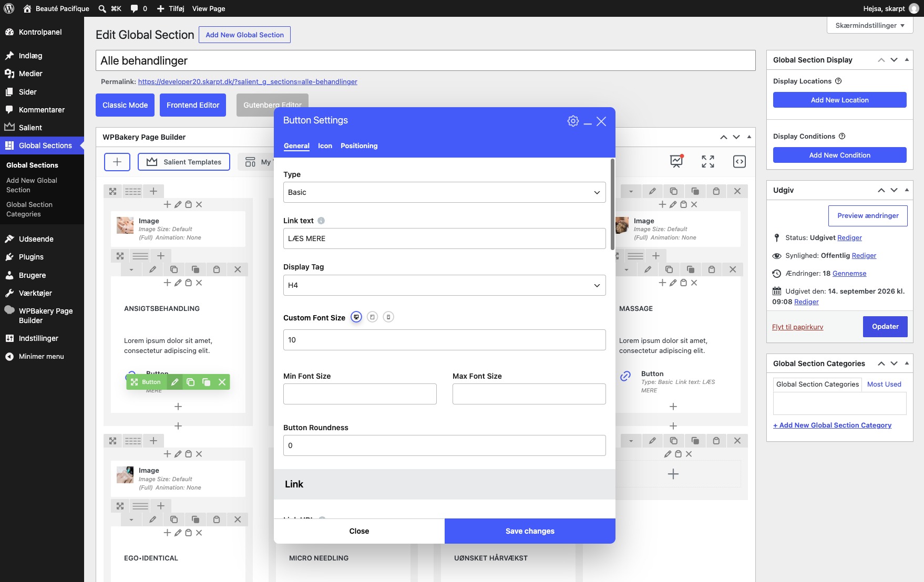Click the green Button edit pencil icon
The image size is (924, 582).
click(174, 382)
